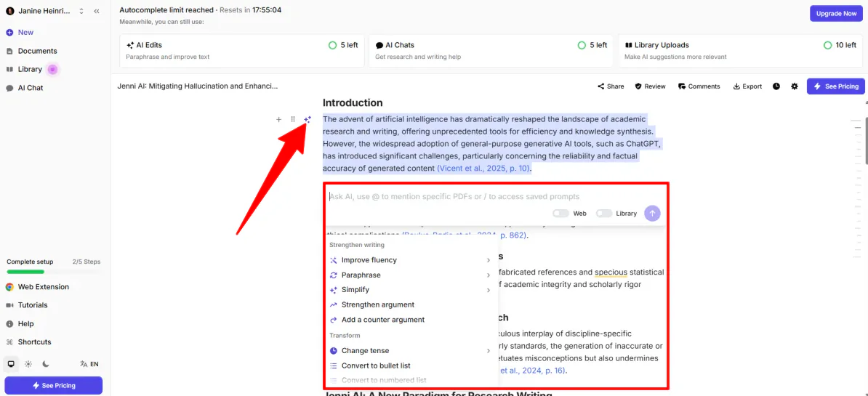Toggle the Web switch
Viewport: 868px width, 396px height.
pos(560,214)
